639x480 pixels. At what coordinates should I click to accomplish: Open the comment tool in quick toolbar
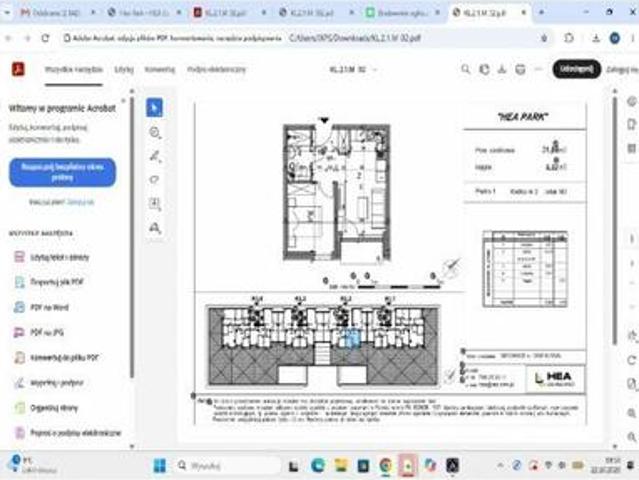click(x=155, y=132)
